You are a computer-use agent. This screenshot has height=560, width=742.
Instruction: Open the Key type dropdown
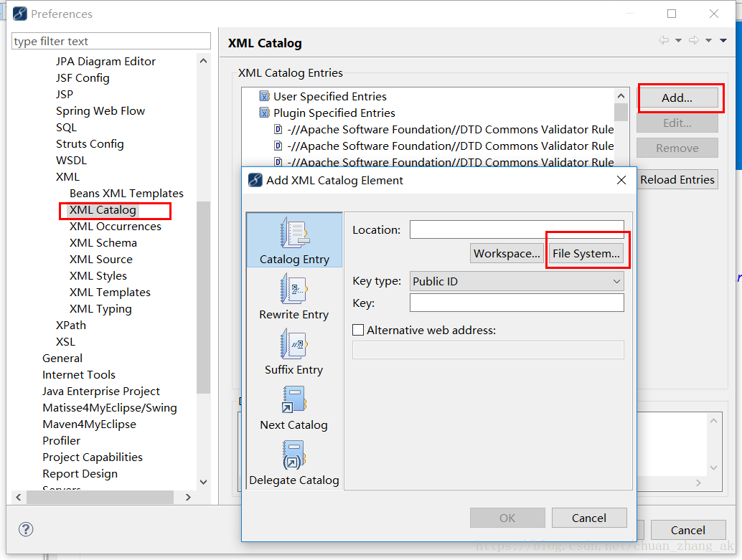point(517,281)
